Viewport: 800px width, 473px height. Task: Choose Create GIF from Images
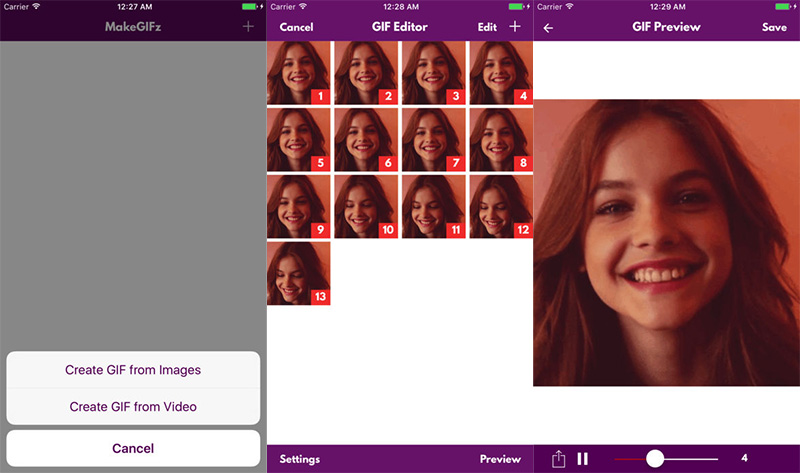click(133, 370)
